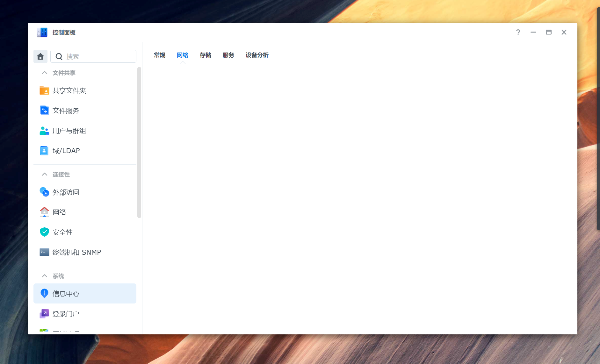The height and width of the screenshot is (364, 600).
Task: Collapse the 文件共享 section
Action: 45,73
